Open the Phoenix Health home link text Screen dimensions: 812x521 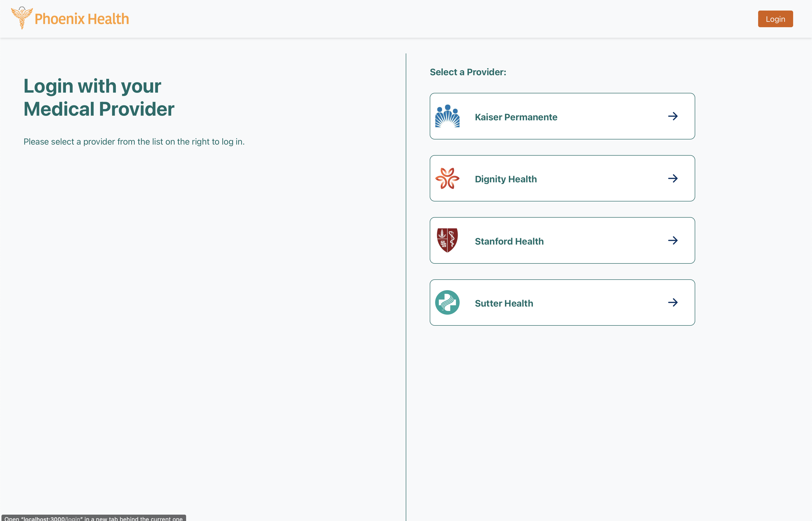[82, 19]
